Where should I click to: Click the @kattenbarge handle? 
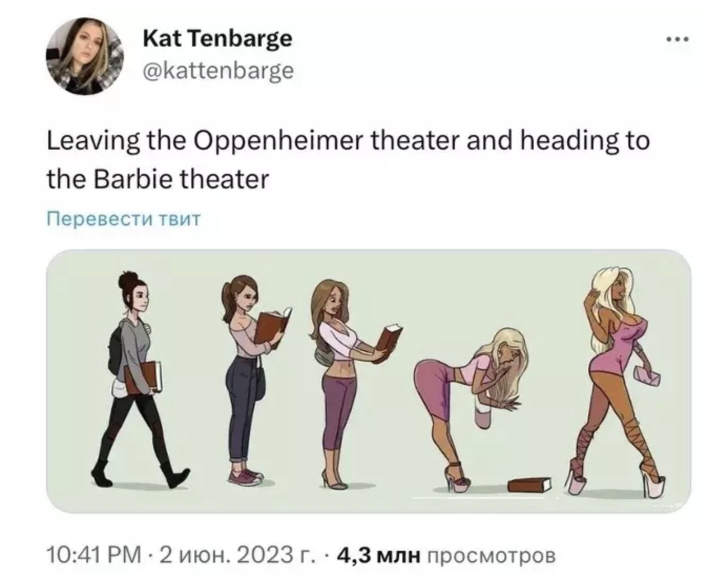tap(218, 70)
